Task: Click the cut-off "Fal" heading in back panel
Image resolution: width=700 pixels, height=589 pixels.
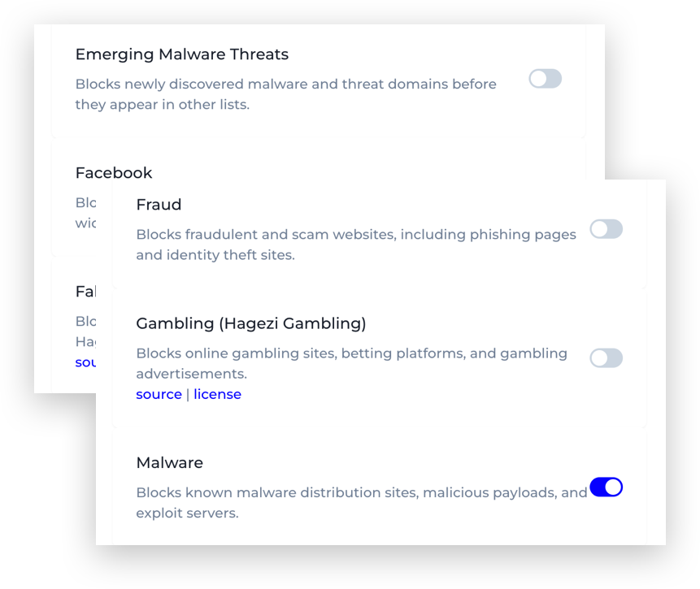Action: tap(85, 292)
